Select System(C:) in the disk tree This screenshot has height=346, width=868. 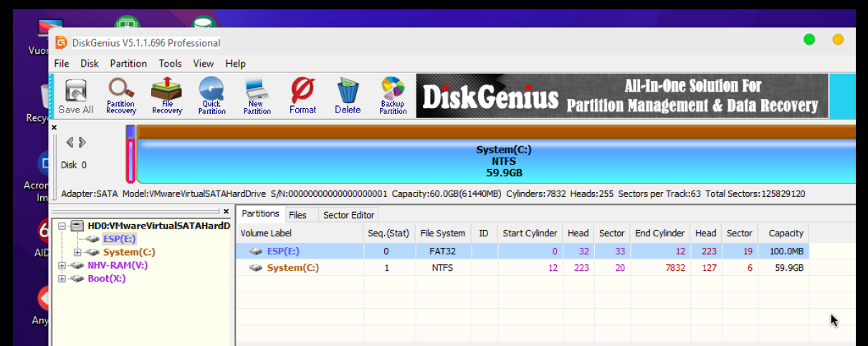[x=129, y=252]
